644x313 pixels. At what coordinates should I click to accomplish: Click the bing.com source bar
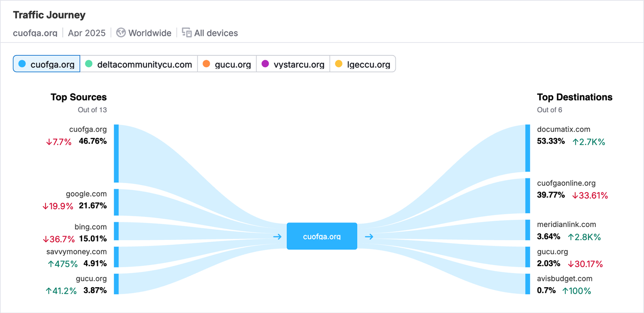(x=116, y=231)
